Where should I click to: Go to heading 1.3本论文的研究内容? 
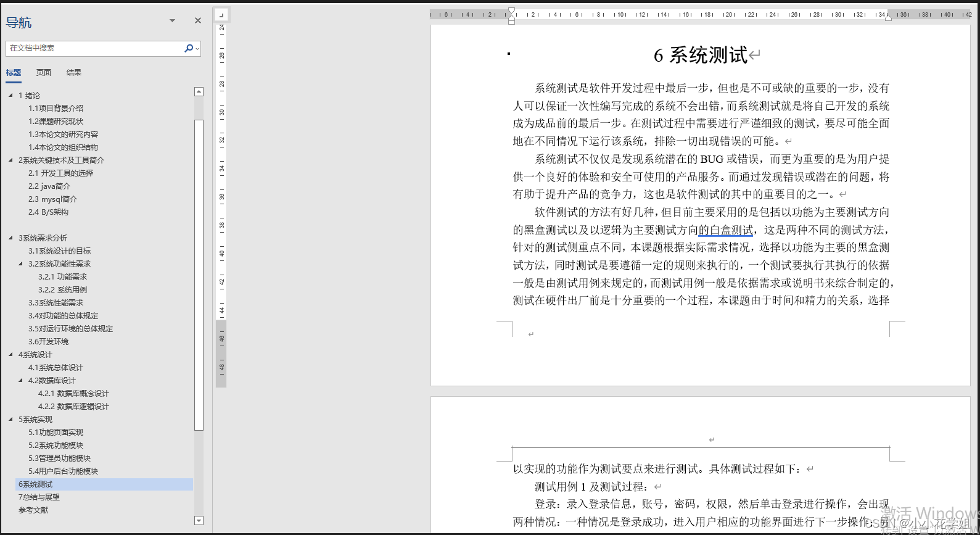pos(63,134)
